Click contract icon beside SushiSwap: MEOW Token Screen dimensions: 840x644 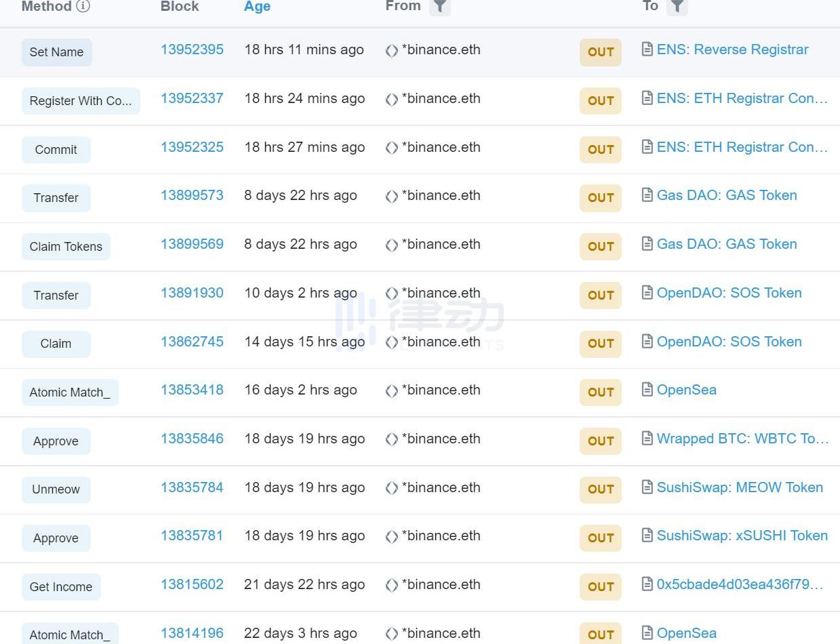tap(647, 487)
